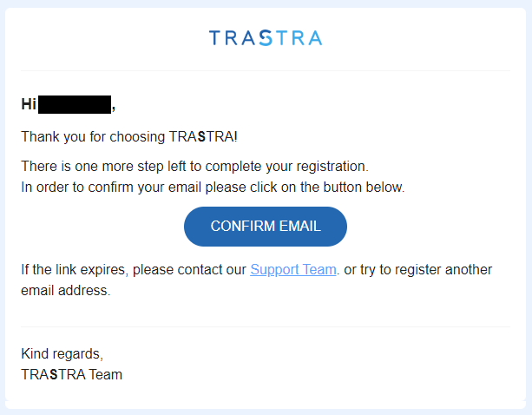Click the horizontal divider below the logo

pyautogui.click(x=266, y=71)
